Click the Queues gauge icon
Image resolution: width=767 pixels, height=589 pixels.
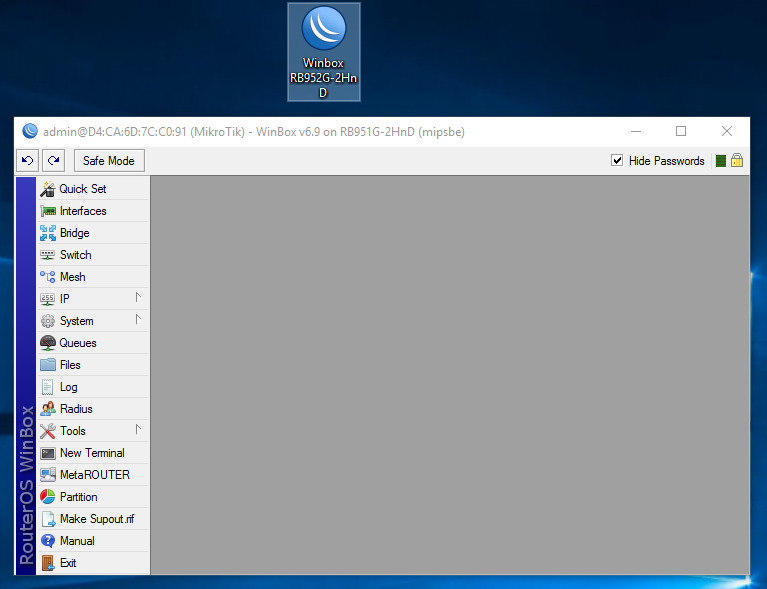pyautogui.click(x=48, y=343)
